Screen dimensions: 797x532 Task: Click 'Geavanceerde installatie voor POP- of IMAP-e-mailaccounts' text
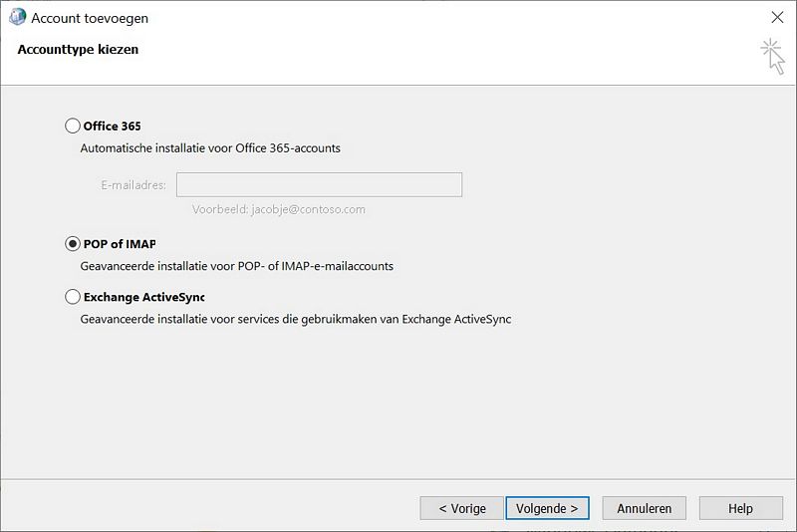coord(237,266)
